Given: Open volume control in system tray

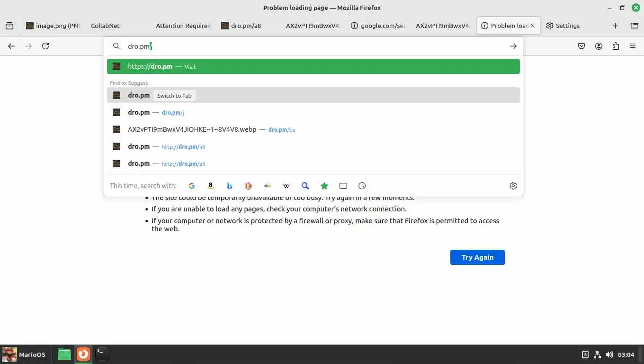Looking at the screenshot, I should tap(609, 355).
